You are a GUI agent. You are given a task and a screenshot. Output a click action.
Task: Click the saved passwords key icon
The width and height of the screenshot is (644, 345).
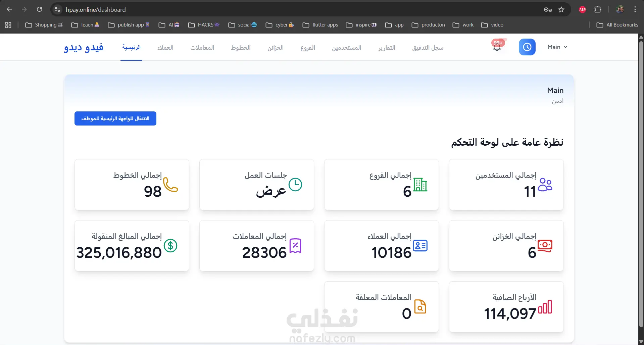(548, 9)
